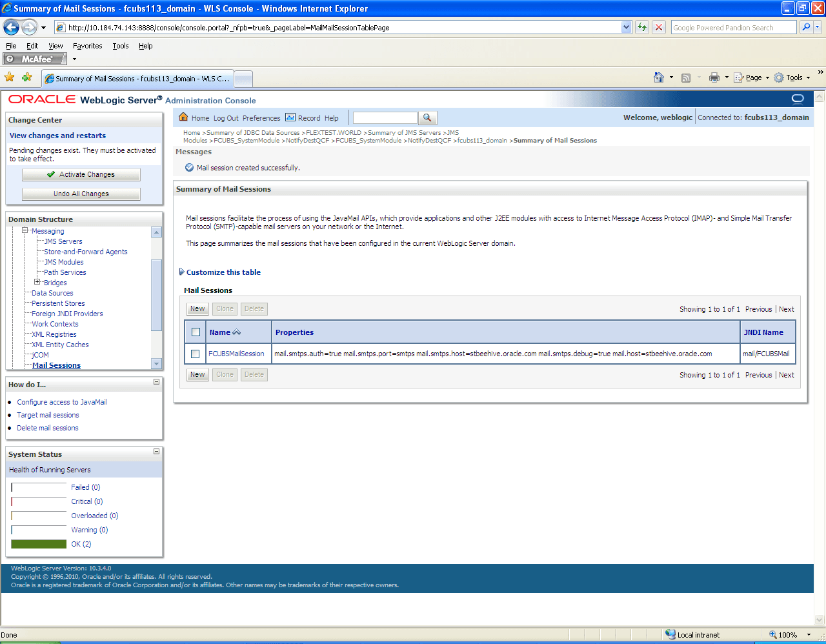Select Mail Sessions in Domain Structure
The image size is (826, 644).
tap(57, 365)
